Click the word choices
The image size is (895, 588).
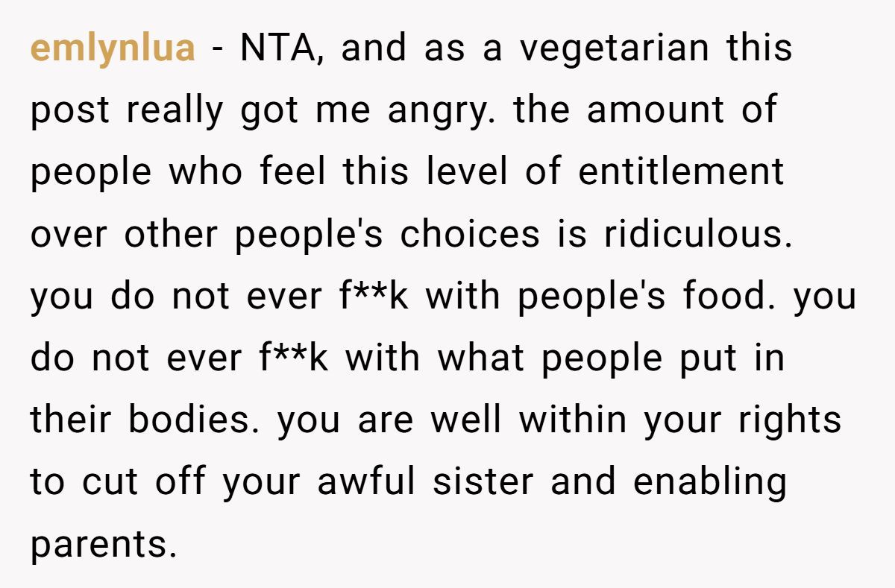pyautogui.click(x=469, y=234)
